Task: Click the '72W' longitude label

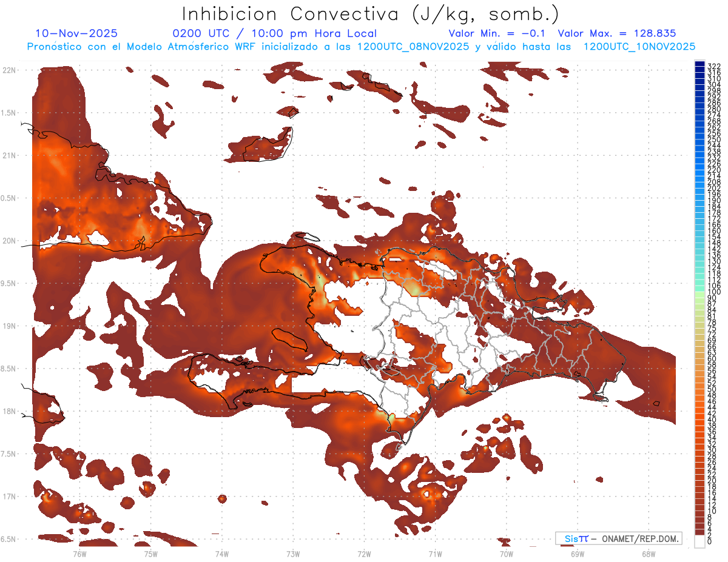Action: [364, 554]
